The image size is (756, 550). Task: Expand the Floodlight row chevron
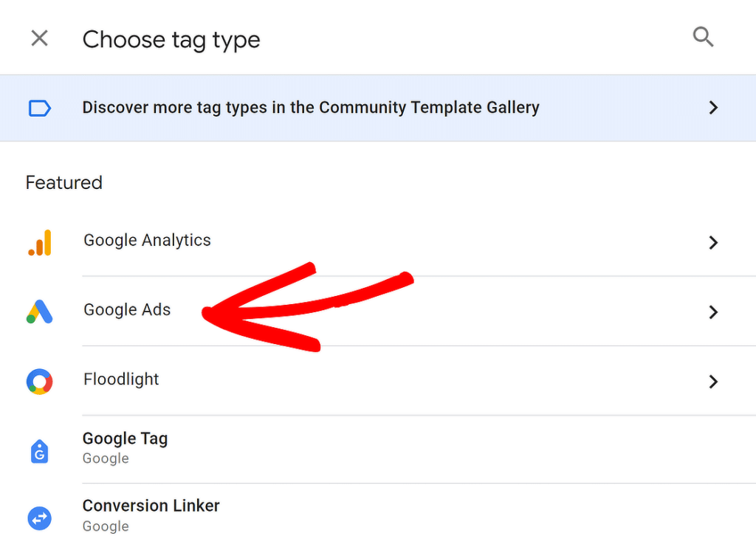point(713,382)
